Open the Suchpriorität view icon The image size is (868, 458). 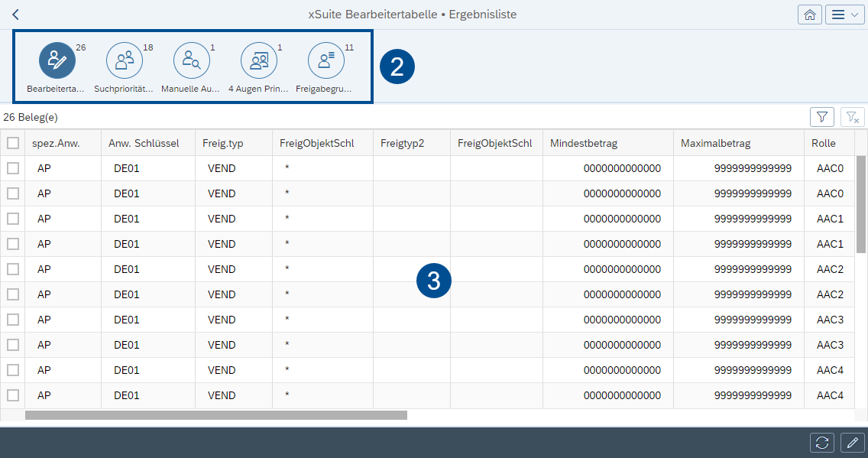125,60
